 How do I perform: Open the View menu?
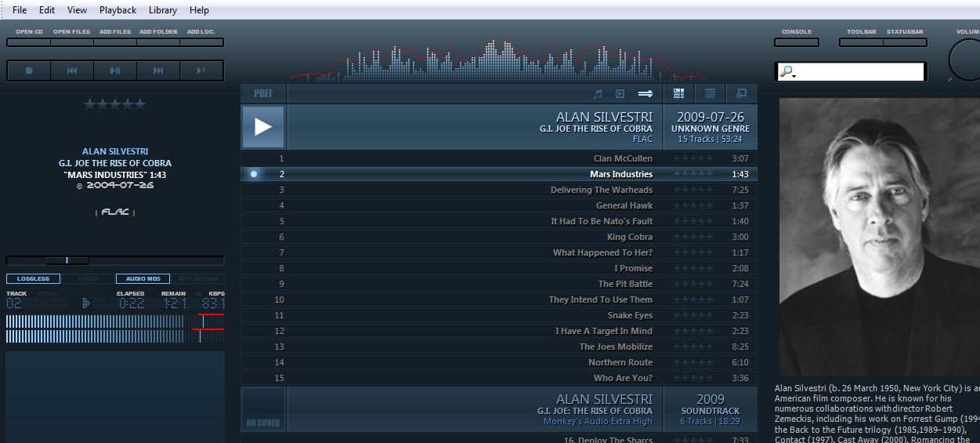pos(77,10)
